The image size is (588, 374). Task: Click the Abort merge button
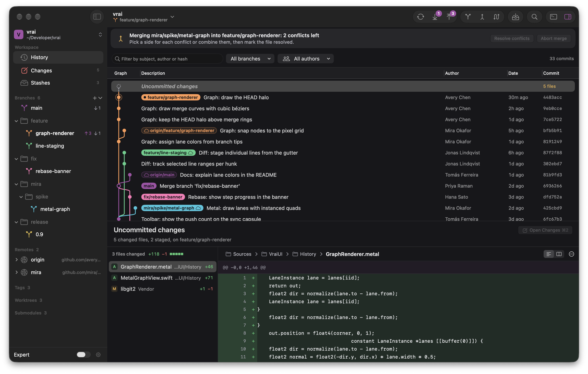pos(553,39)
